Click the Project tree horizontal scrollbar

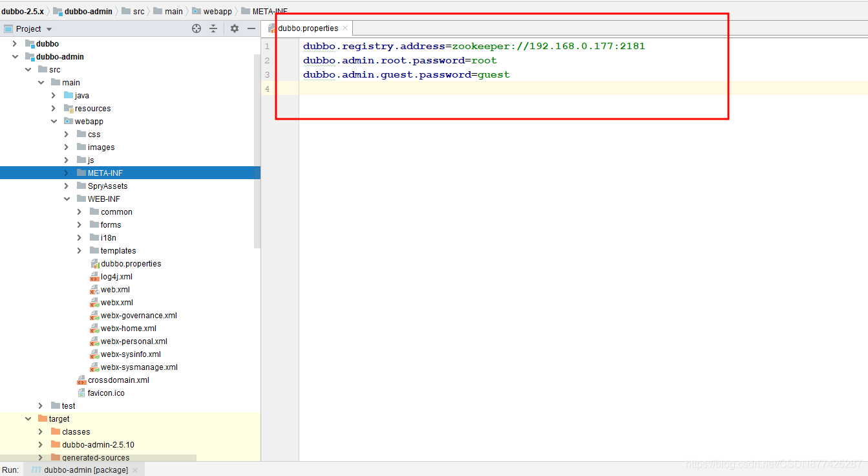coord(98,457)
